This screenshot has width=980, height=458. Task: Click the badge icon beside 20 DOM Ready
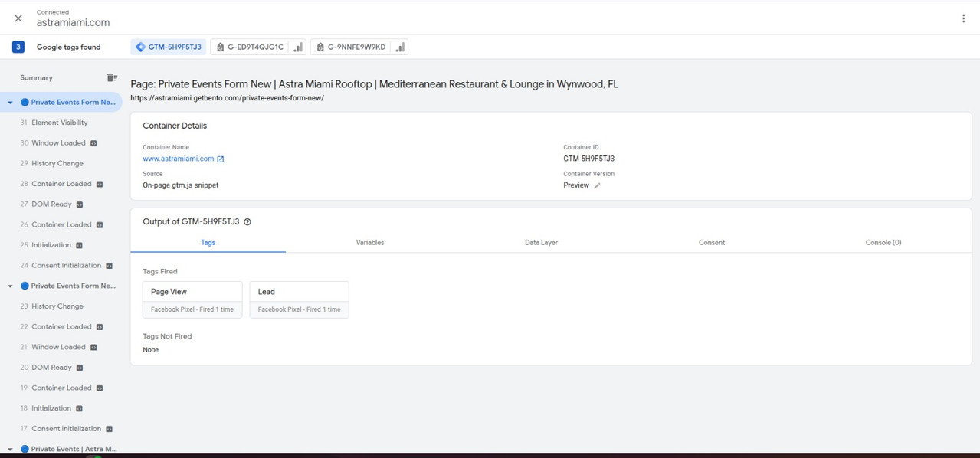pos(80,368)
